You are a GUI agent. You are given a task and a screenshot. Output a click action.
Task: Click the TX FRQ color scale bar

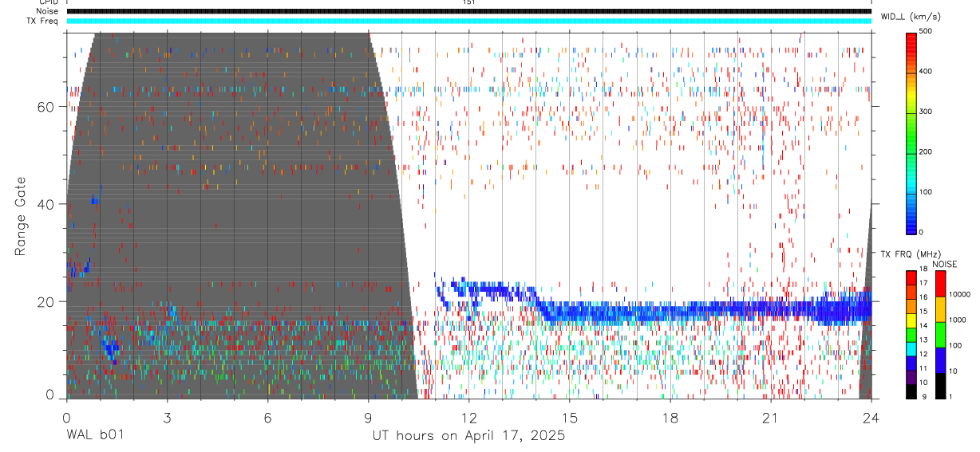click(911, 334)
